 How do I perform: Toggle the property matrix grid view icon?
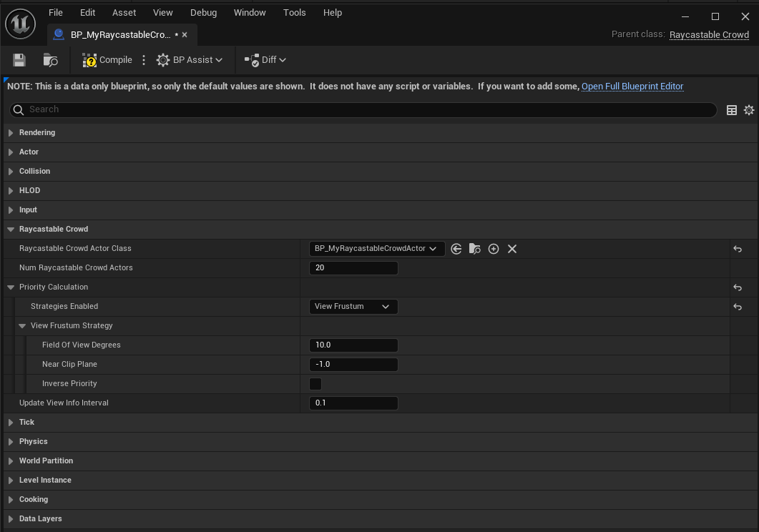point(732,110)
